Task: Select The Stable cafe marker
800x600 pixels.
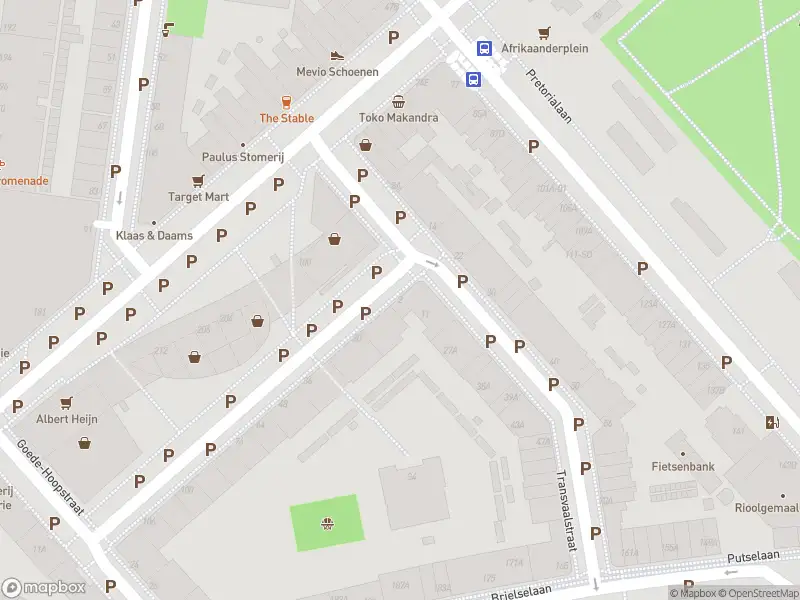Action: pyautogui.click(x=286, y=102)
